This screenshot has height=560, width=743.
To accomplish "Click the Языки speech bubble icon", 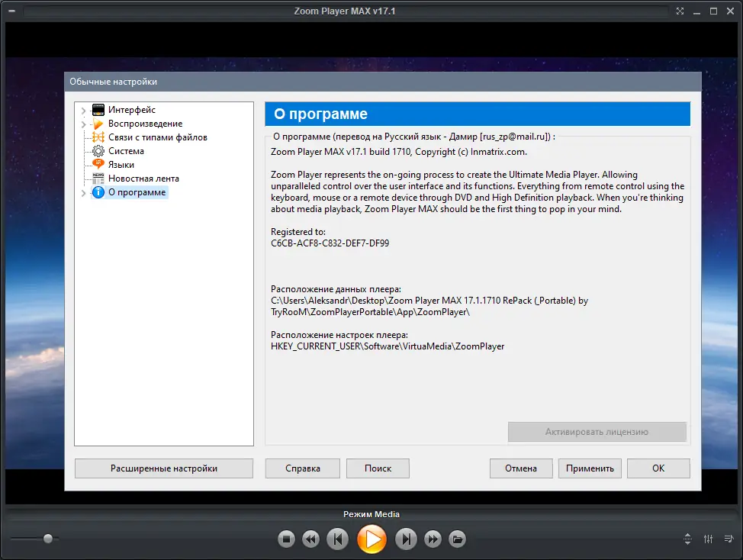I will pyautogui.click(x=98, y=164).
